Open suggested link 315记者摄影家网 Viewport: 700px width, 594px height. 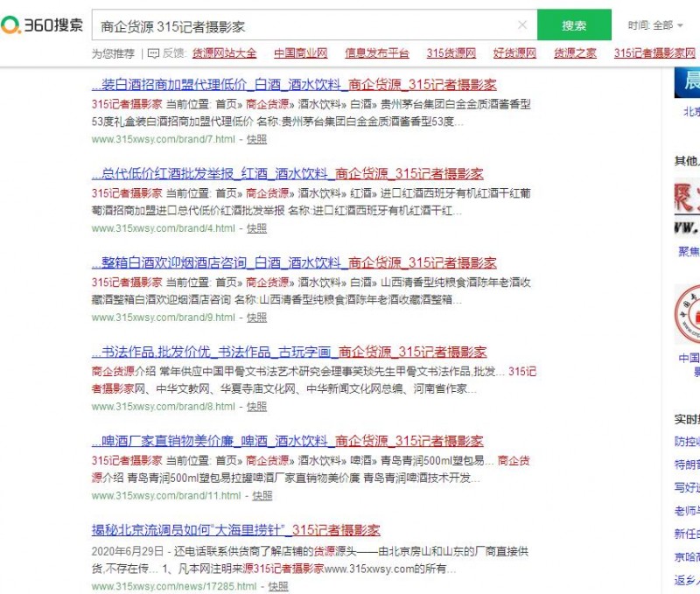(x=654, y=53)
